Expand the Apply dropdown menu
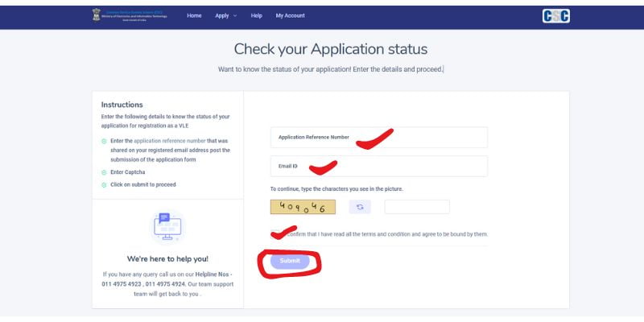Viewport: 644px width, 322px height. point(226,15)
